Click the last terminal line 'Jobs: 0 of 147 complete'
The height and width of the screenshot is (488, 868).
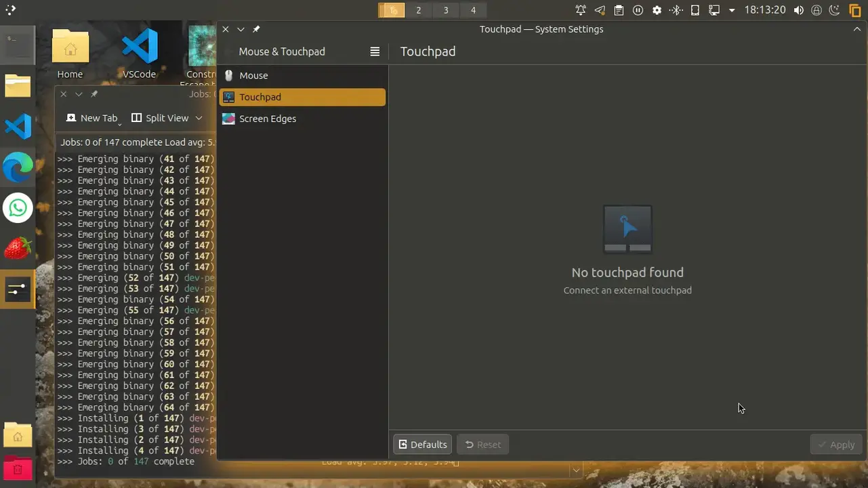126,462
